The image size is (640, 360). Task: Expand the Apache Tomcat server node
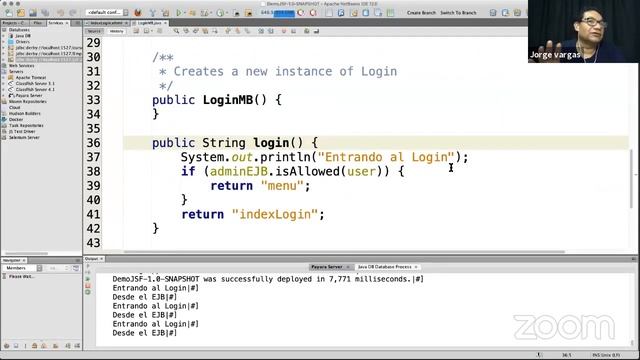(4, 78)
